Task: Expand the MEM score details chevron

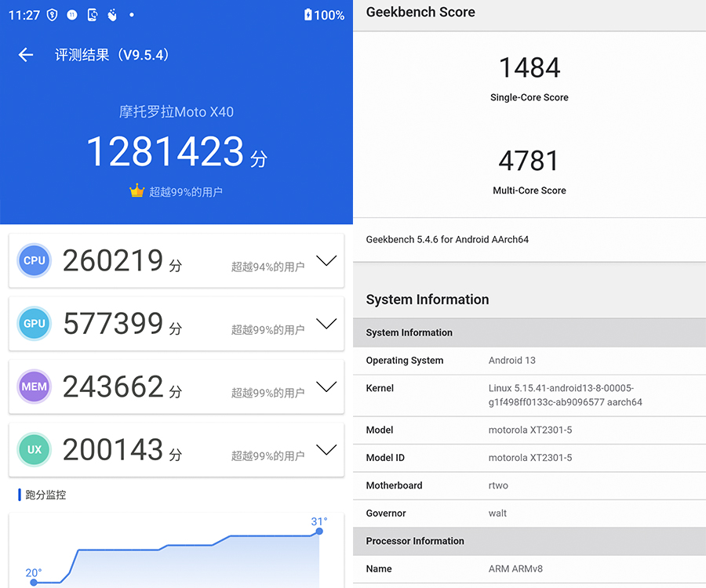Action: click(326, 387)
